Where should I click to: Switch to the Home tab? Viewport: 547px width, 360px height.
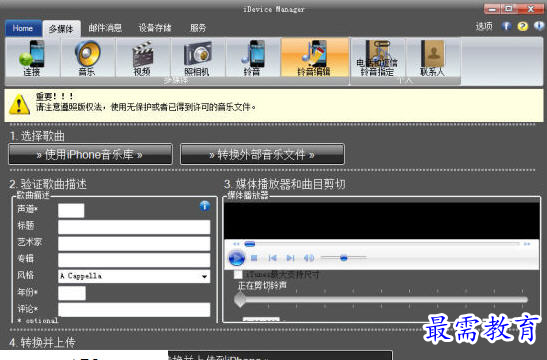(23, 28)
